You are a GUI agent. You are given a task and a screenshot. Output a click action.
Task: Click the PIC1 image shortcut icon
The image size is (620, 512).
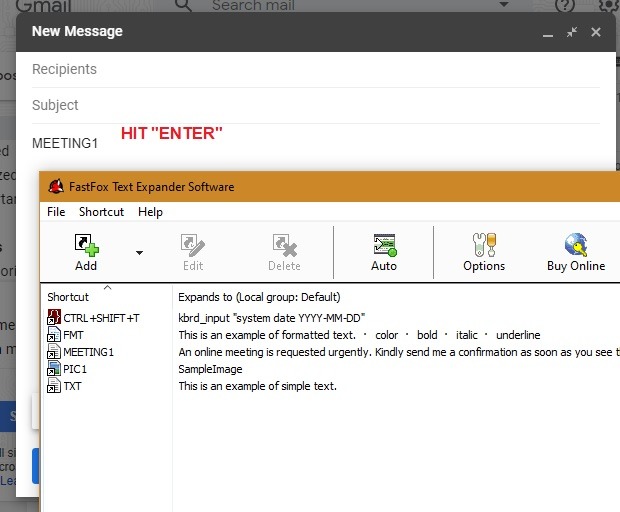54,368
